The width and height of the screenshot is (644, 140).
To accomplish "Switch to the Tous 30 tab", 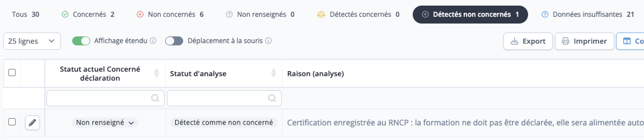I will (25, 14).
